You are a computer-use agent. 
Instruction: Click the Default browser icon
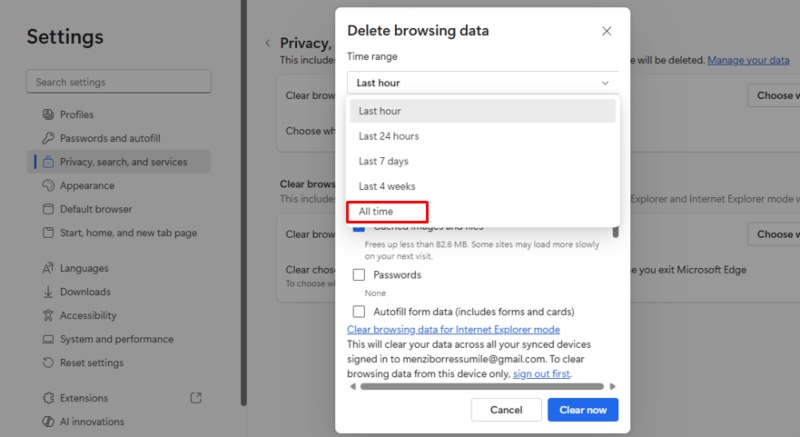(48, 209)
